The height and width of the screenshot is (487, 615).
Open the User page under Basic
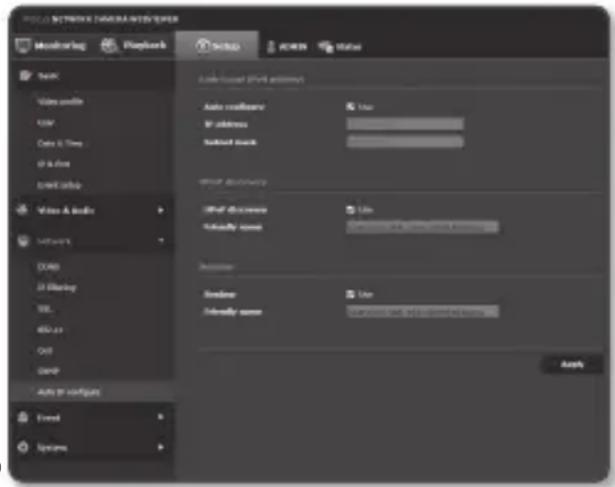point(45,123)
